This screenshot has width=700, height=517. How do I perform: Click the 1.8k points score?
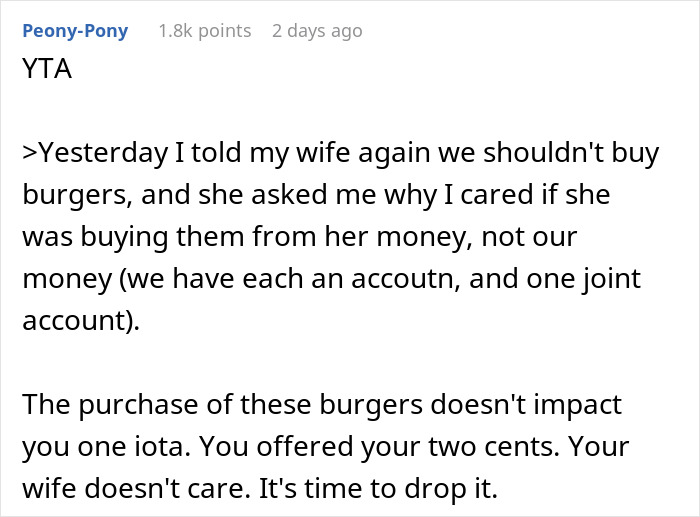click(x=204, y=31)
